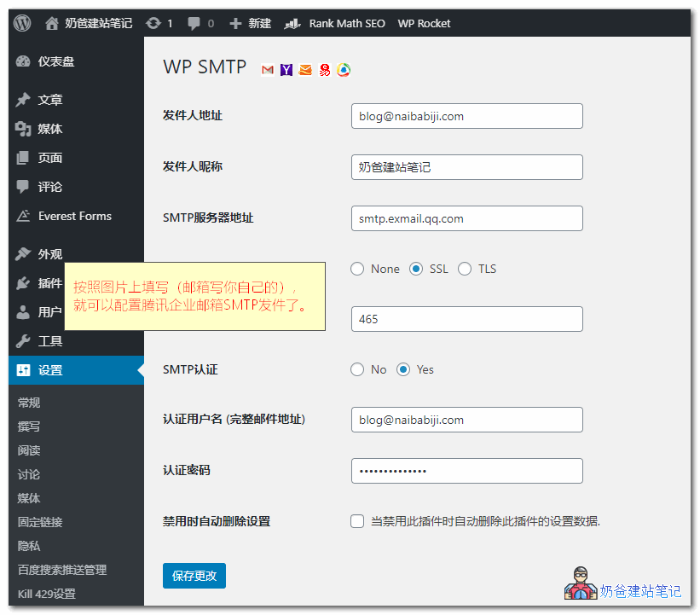Click the 保存更改 button

[x=194, y=576]
